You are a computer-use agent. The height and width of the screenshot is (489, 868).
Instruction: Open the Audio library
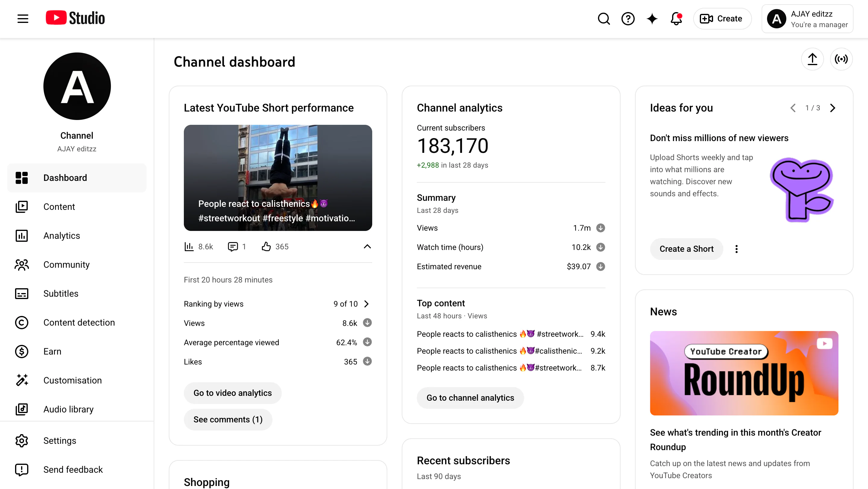[68, 409]
